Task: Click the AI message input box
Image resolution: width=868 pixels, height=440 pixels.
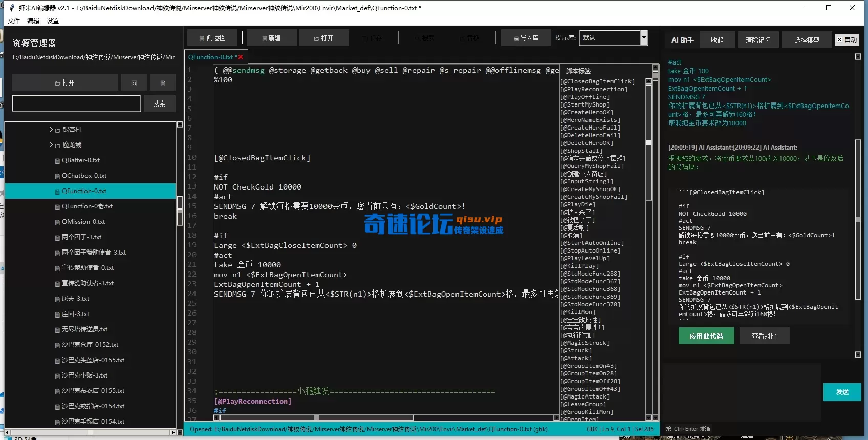Action: (742, 392)
